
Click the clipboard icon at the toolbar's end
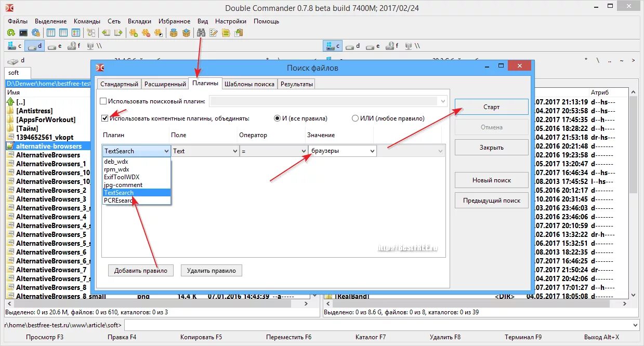239,33
